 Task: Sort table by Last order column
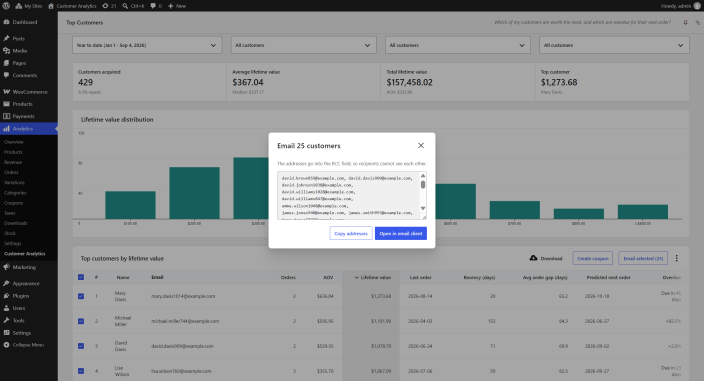click(x=421, y=278)
